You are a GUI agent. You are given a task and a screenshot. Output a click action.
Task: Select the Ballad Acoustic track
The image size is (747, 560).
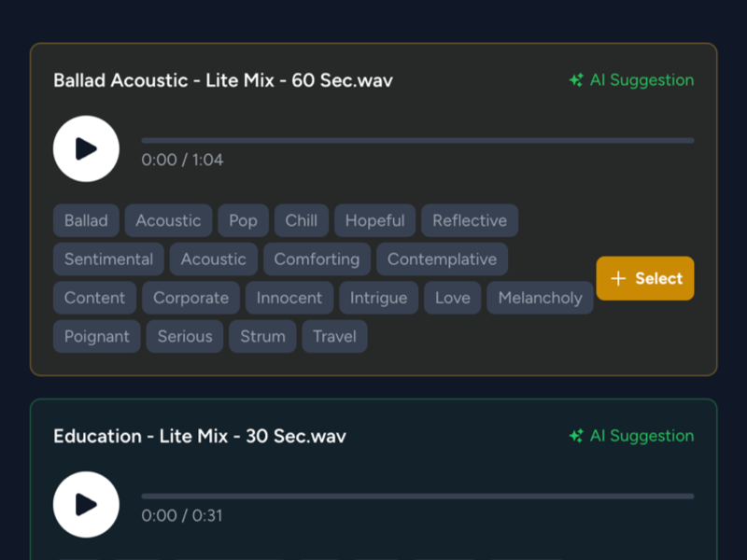click(x=645, y=278)
